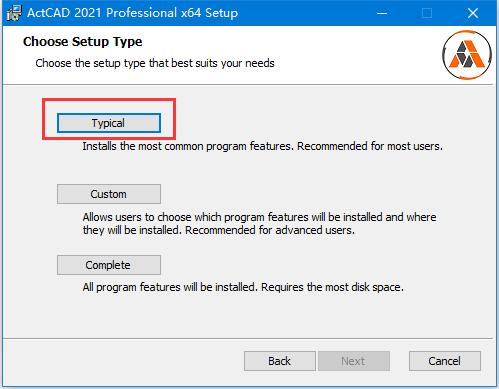
Task: Click the 'best suits your needs' subtitle
Action: pos(155,63)
